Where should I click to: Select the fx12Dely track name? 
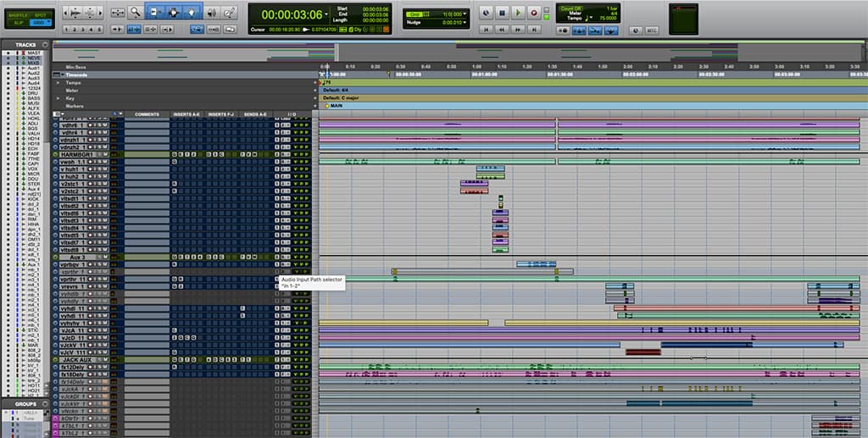(x=73, y=367)
